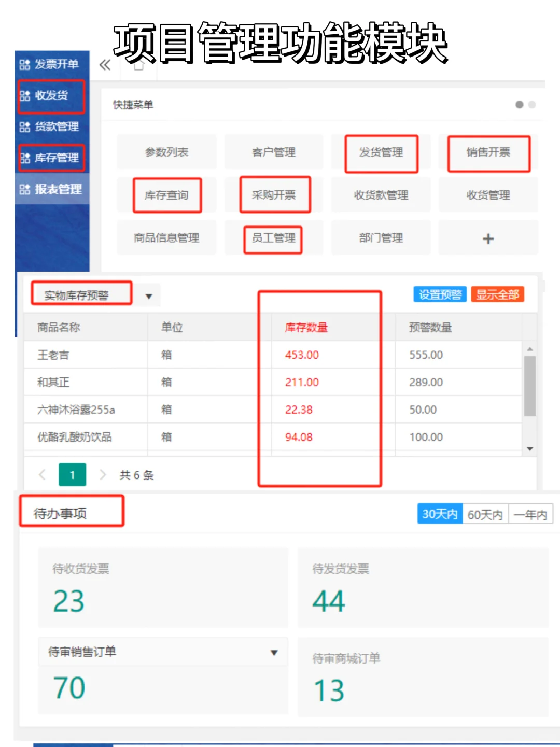Enable the 一年内 time filter
The height and width of the screenshot is (747, 560).
tap(530, 514)
